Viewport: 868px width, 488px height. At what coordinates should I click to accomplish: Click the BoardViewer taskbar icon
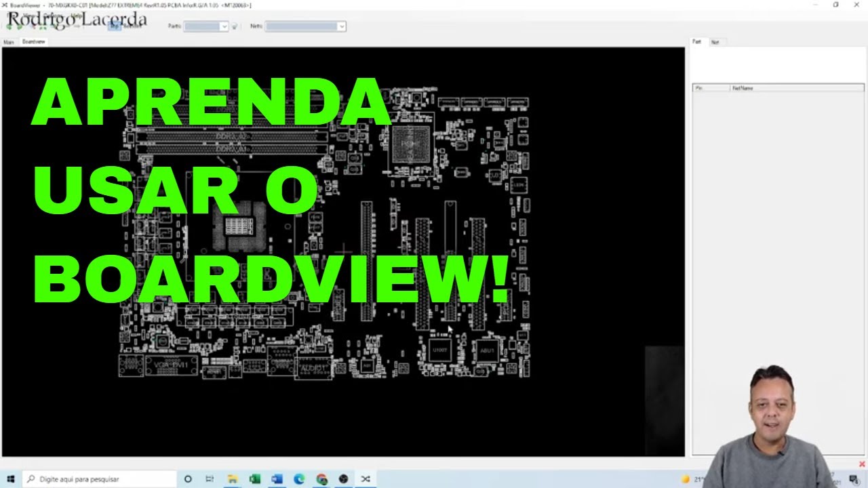click(x=366, y=479)
